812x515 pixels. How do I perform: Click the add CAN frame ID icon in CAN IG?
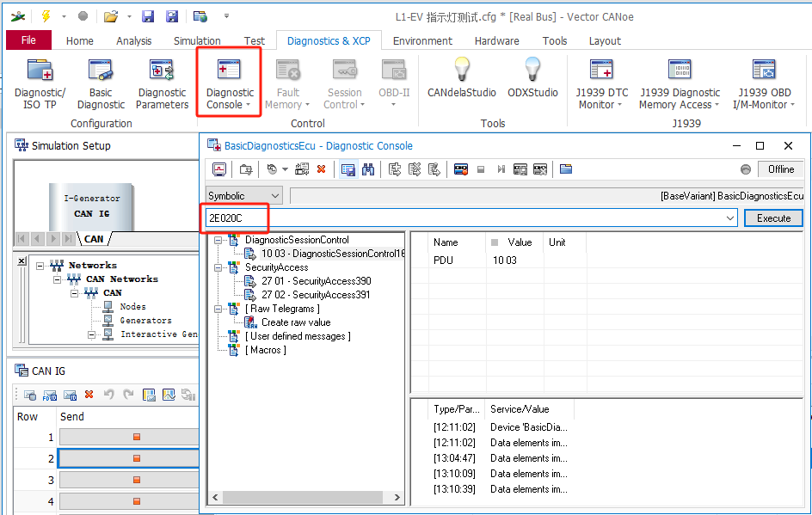point(70,395)
